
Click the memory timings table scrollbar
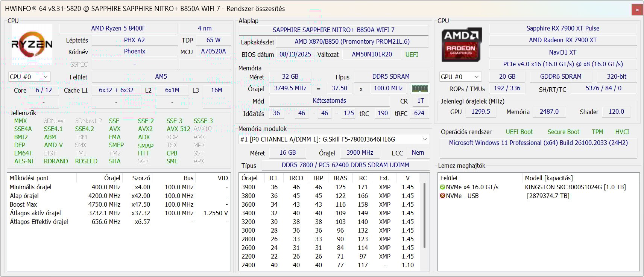point(425,215)
